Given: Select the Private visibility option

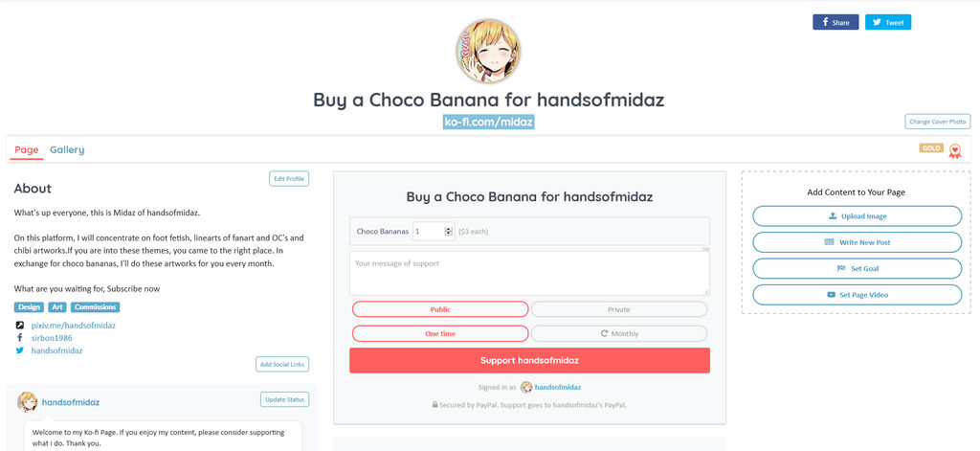Looking at the screenshot, I should [x=619, y=309].
